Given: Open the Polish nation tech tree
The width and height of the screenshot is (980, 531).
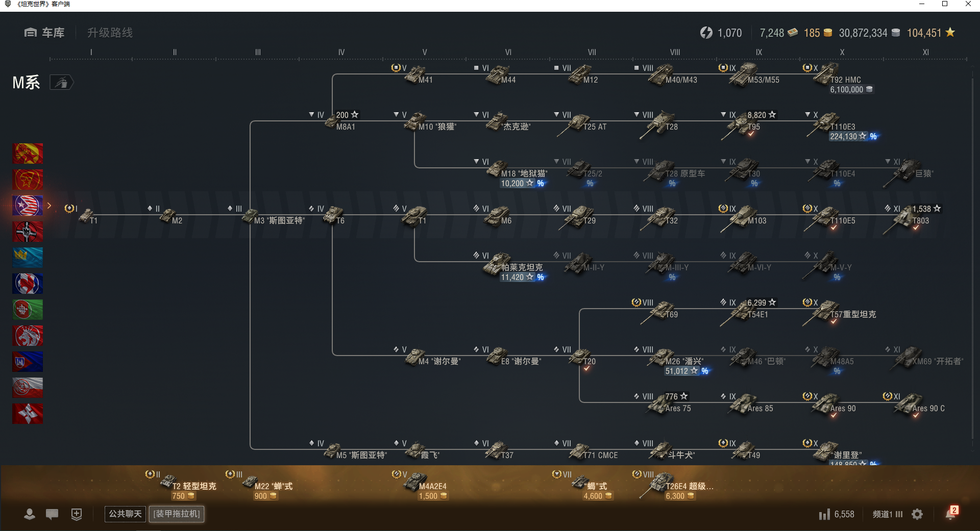Looking at the screenshot, I should pos(28,388).
